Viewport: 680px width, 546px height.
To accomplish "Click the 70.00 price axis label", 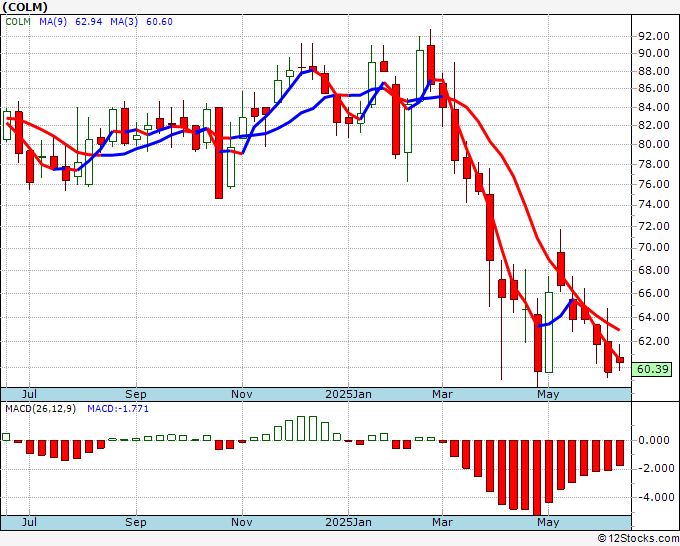I will [654, 248].
